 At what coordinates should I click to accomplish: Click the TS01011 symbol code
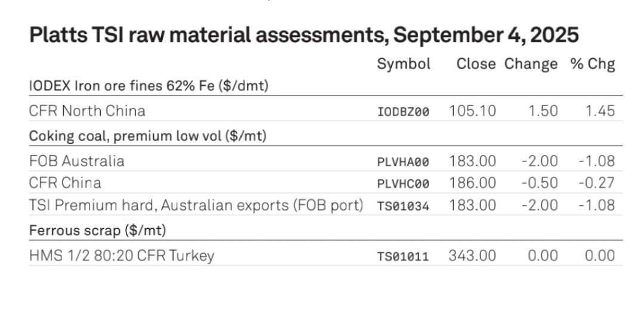coord(403,256)
